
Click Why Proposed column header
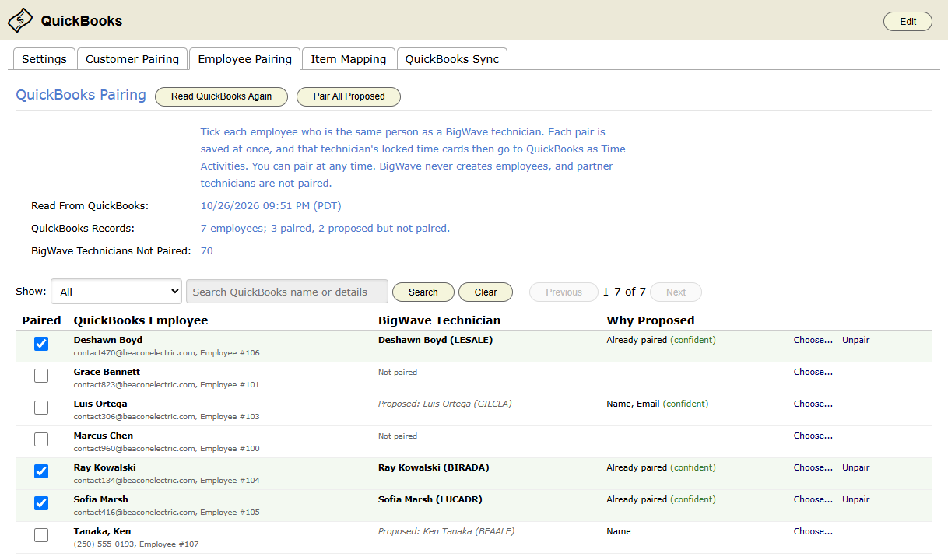(x=651, y=320)
